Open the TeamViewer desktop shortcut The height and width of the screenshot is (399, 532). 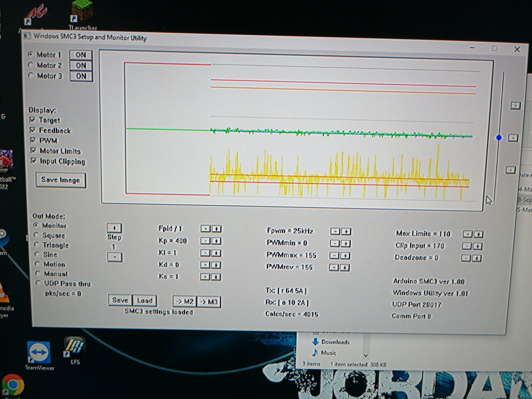[x=39, y=356]
